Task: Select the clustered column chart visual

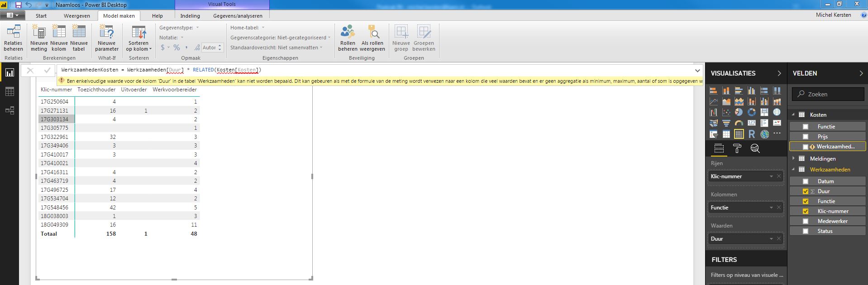Action: [751, 90]
